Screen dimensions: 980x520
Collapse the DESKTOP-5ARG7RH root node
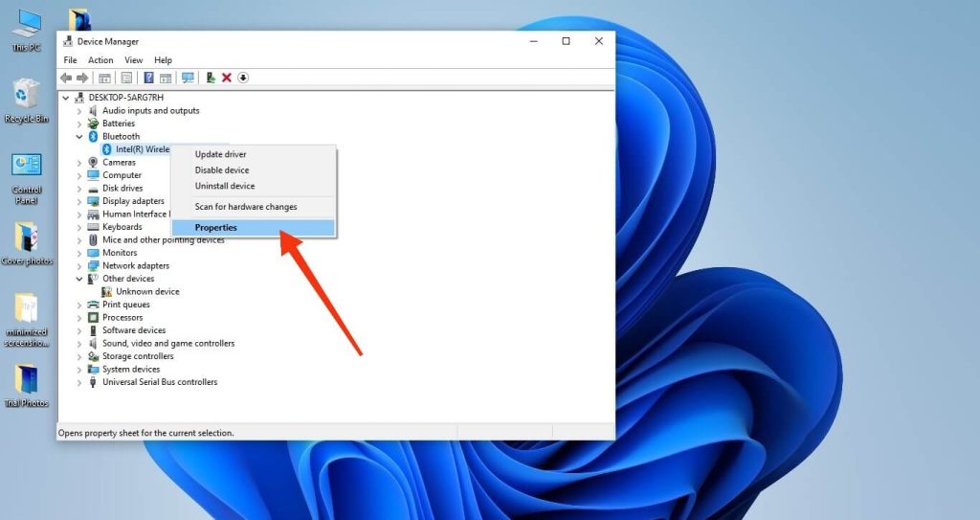(66, 98)
